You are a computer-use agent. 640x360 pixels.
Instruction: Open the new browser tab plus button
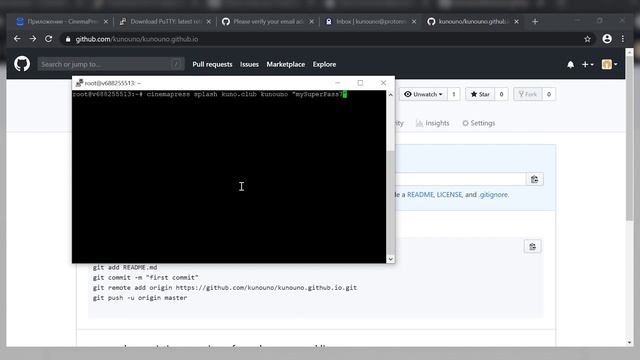coord(535,22)
